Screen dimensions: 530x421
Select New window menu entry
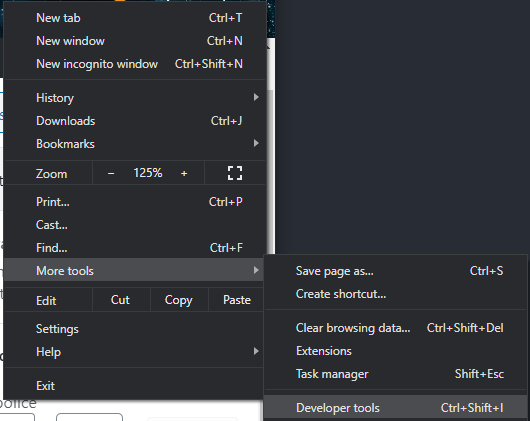134,41
